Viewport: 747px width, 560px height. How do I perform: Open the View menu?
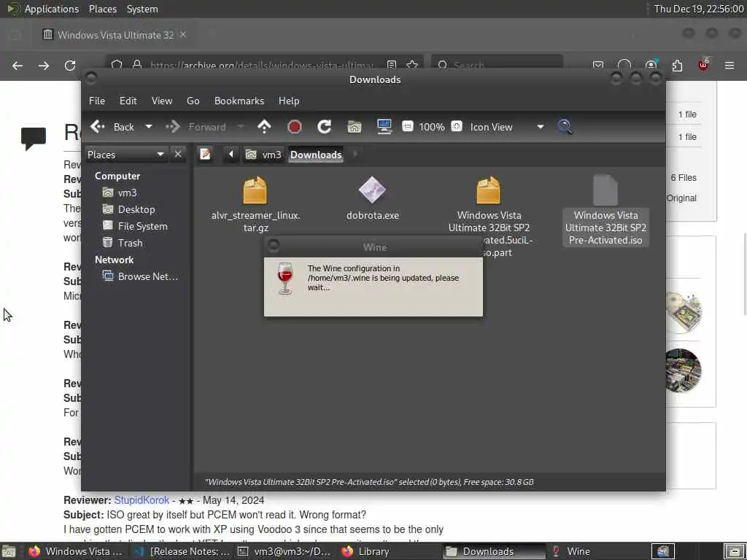(x=162, y=101)
